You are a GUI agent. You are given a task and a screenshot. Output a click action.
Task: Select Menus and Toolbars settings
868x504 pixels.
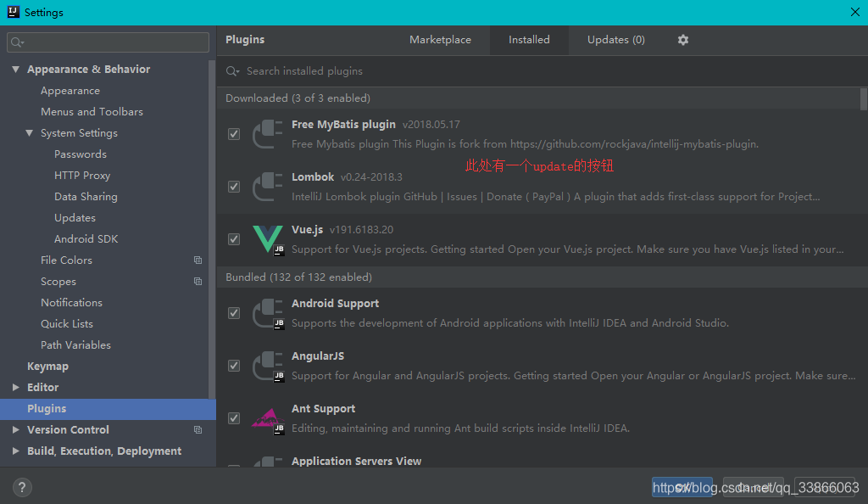(x=92, y=111)
